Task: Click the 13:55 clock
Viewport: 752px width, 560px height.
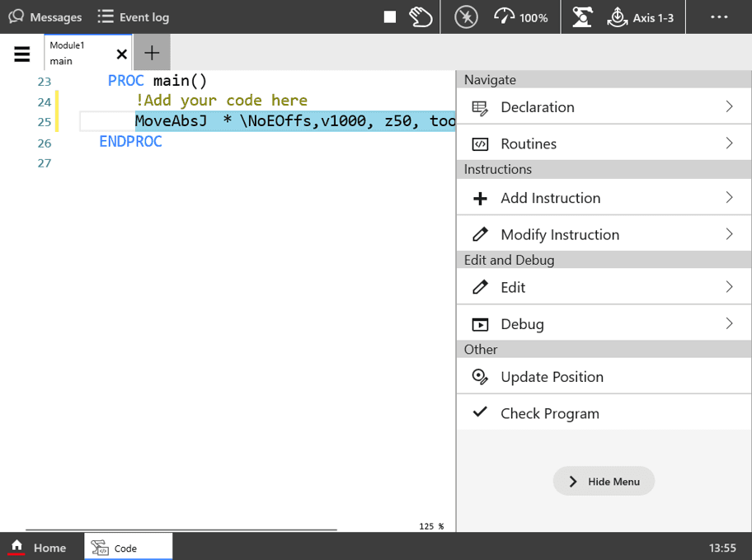Action: point(722,548)
